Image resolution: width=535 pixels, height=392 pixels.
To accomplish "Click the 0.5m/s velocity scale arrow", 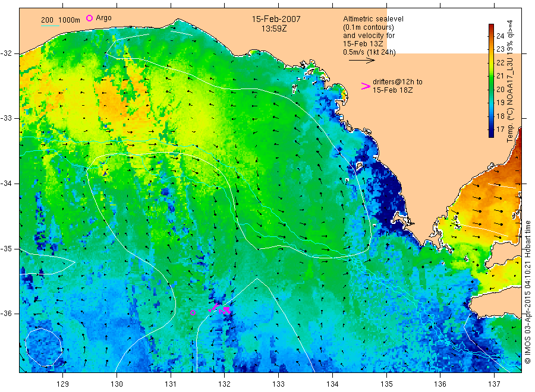I will tap(361, 61).
